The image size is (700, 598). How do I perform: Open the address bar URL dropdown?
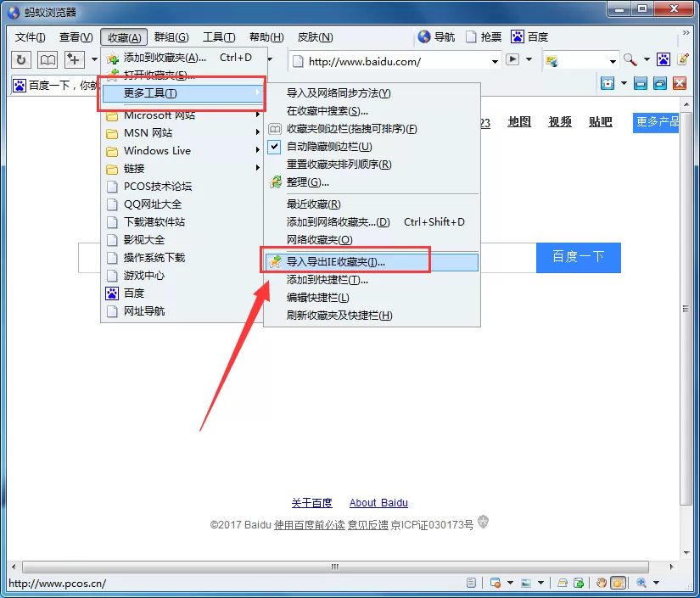point(495,61)
